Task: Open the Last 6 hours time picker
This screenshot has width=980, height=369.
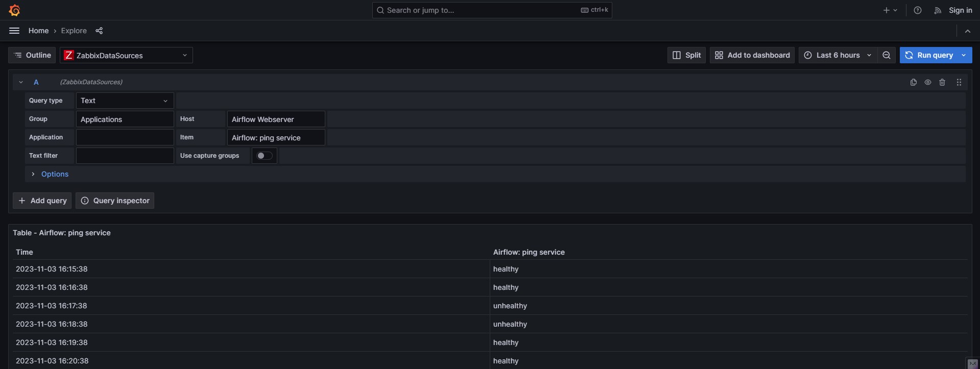Action: (x=838, y=55)
